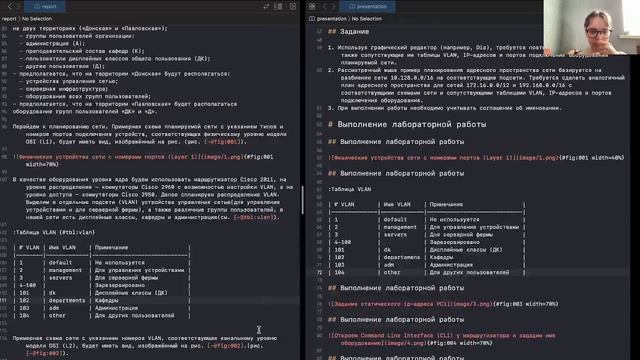Click ':Таблица VLAN' caption in right pane

[x=349, y=189]
